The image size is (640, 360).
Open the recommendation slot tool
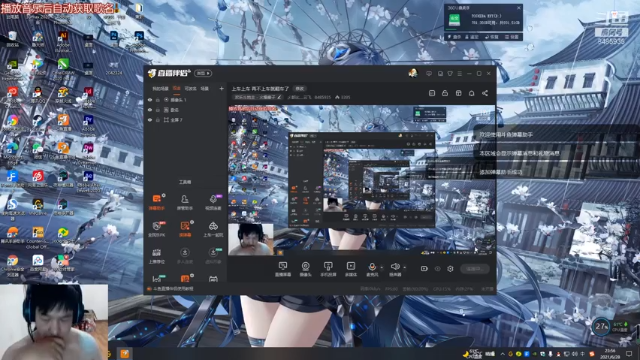tap(157, 256)
